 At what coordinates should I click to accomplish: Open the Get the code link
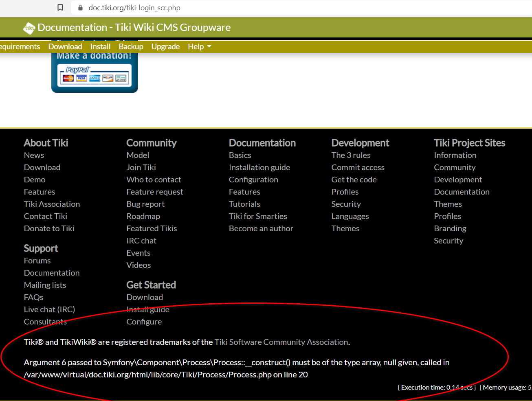pos(354,180)
